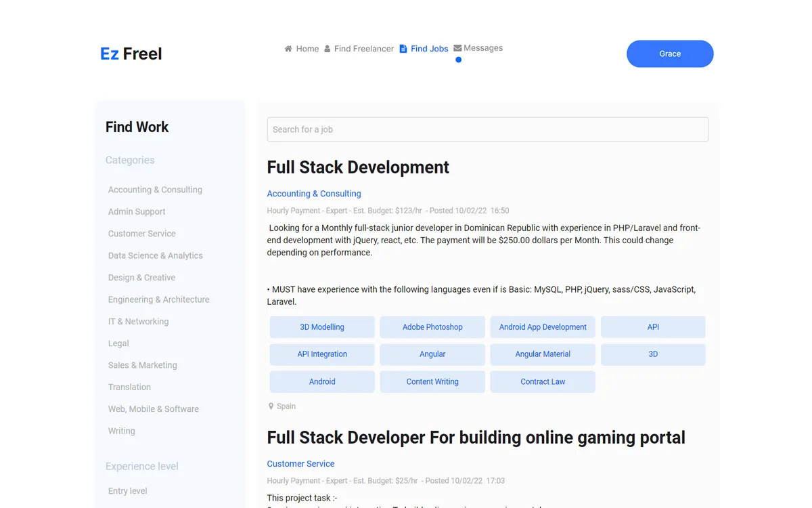Viewport: 812px width, 508px height.
Task: Follow the Accounting & Consulting blue link
Action: click(314, 194)
